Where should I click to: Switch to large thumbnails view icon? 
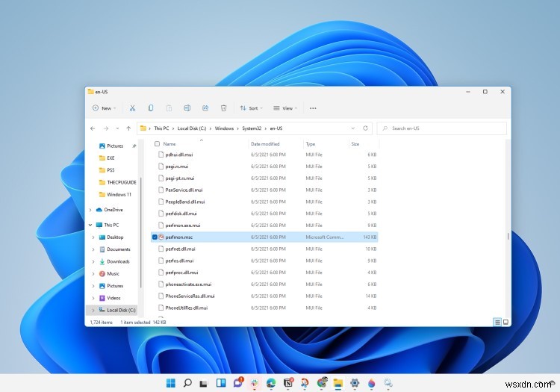tap(505, 322)
